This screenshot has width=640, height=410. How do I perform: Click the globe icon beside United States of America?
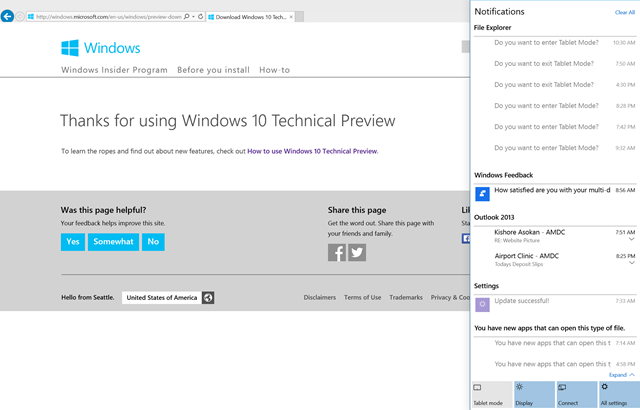(208, 297)
